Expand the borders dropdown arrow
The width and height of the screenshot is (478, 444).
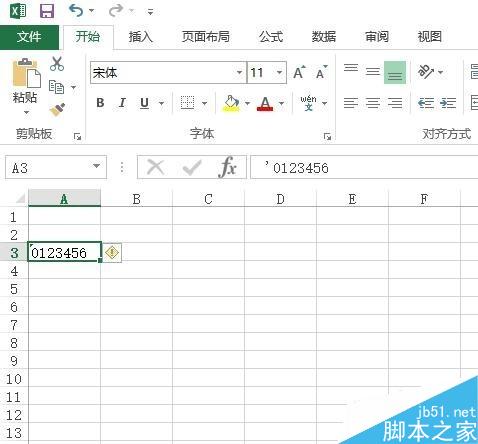pos(205,103)
